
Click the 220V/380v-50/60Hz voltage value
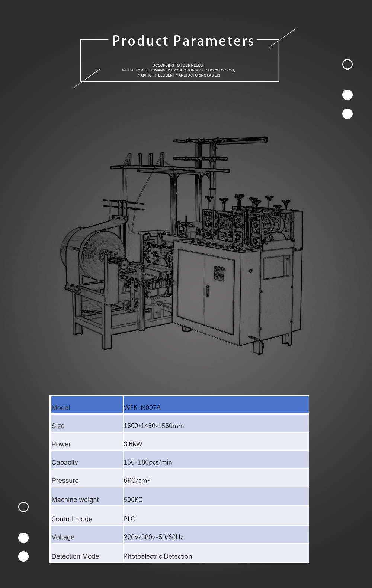pyautogui.click(x=153, y=537)
